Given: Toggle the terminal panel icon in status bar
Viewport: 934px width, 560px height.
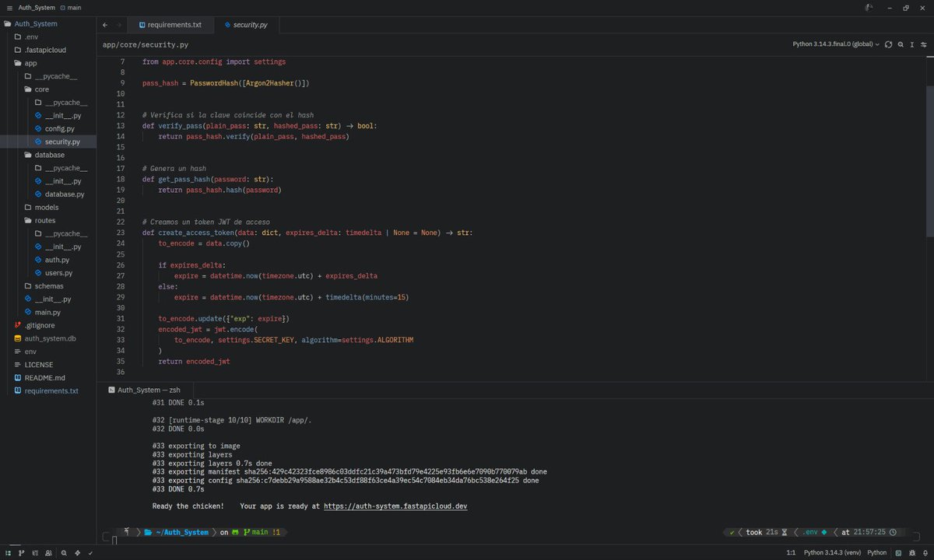Looking at the screenshot, I should coord(899,552).
